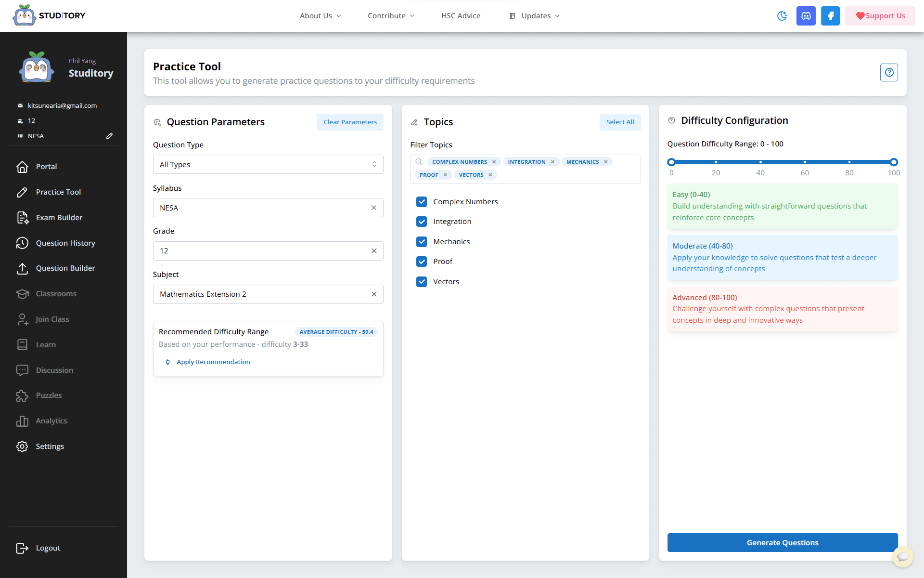Remove the Mechanics filter tag
The image size is (924, 578).
click(606, 162)
